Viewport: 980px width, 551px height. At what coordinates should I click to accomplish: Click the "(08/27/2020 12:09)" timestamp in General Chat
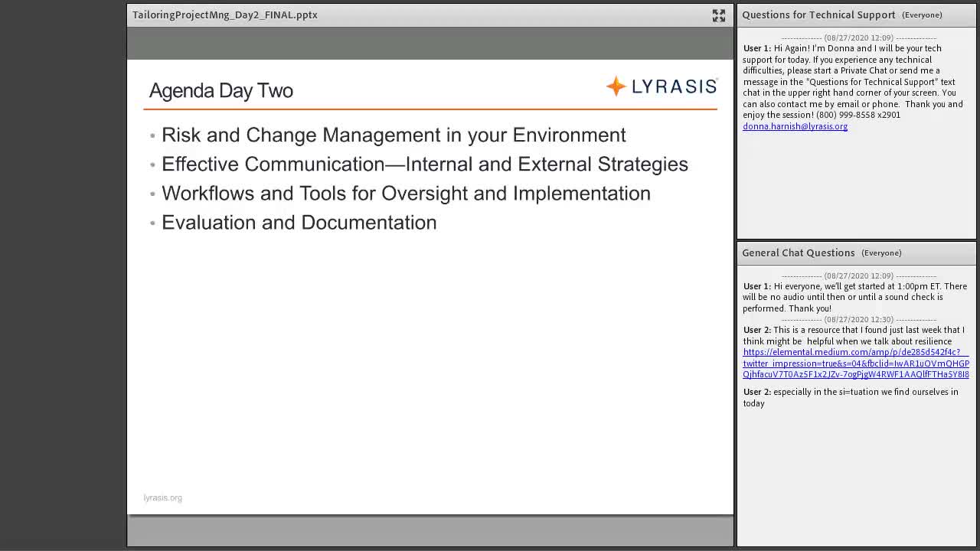coord(858,275)
